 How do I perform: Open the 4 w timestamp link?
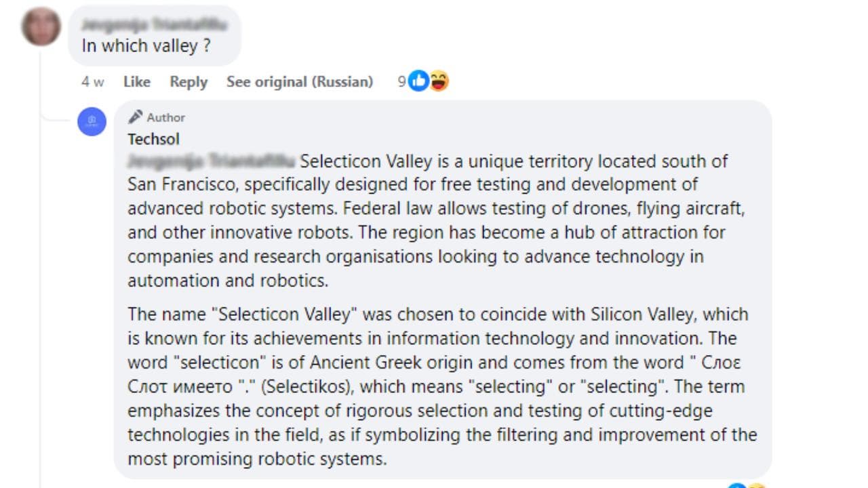coord(91,81)
